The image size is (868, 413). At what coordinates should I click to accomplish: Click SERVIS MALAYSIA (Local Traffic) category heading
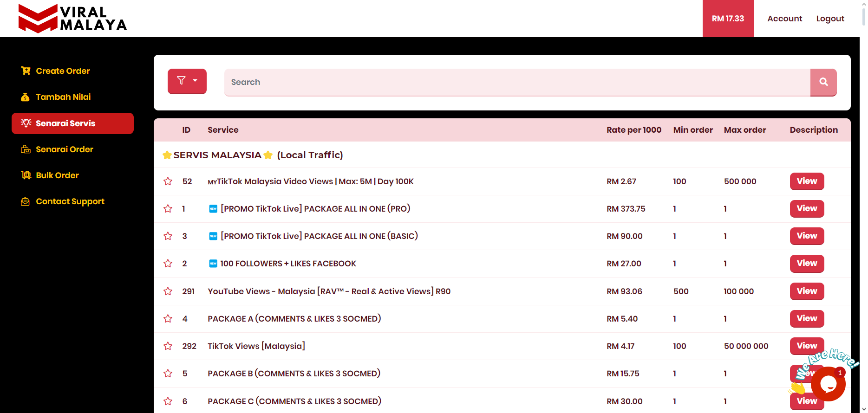(x=253, y=155)
